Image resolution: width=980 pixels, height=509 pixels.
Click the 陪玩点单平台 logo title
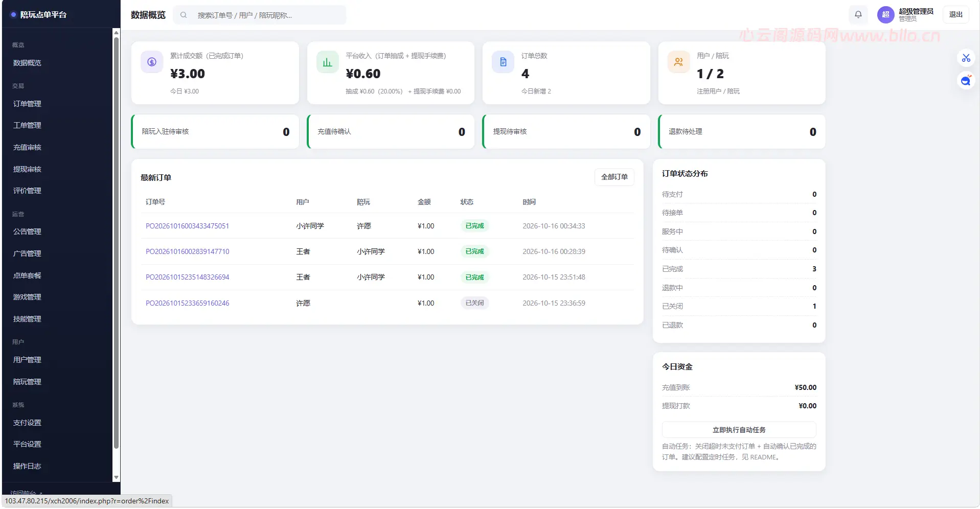(43, 15)
